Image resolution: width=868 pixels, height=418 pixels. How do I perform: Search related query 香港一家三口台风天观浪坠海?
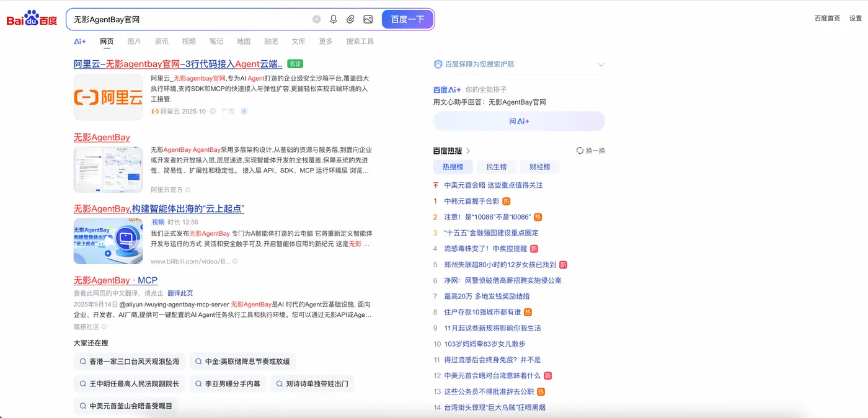129,362
